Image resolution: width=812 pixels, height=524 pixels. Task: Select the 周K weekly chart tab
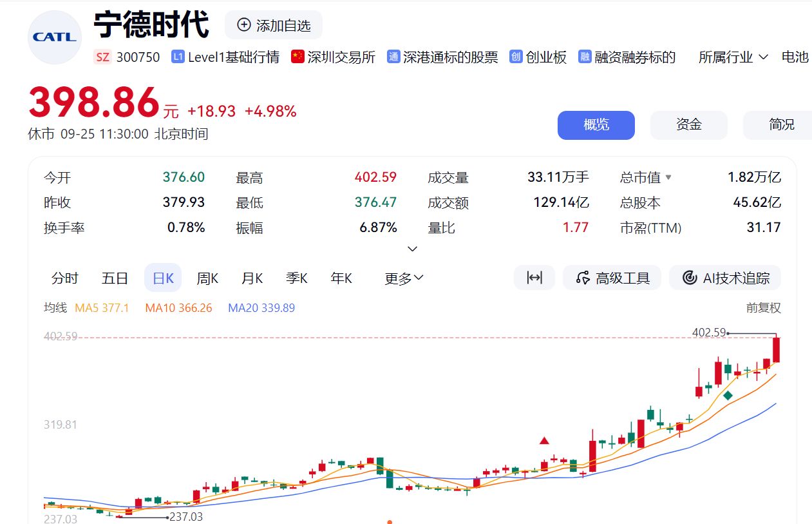point(207,277)
